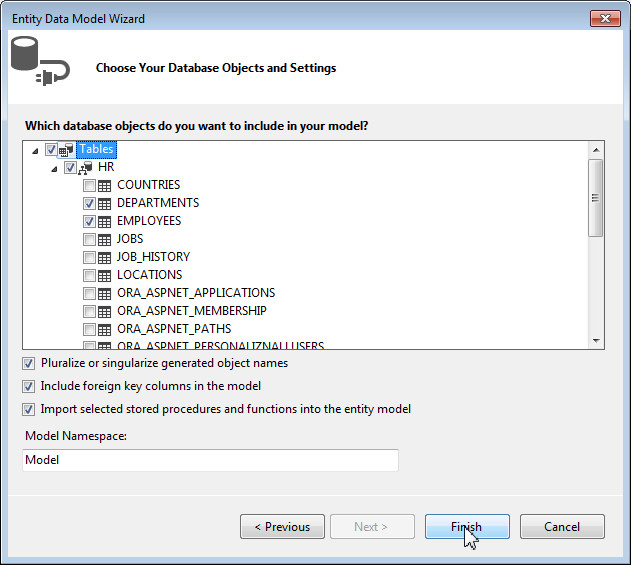Screen dimensions: 631x565
Task: Check the JOBS table checkbox
Action: (89, 239)
